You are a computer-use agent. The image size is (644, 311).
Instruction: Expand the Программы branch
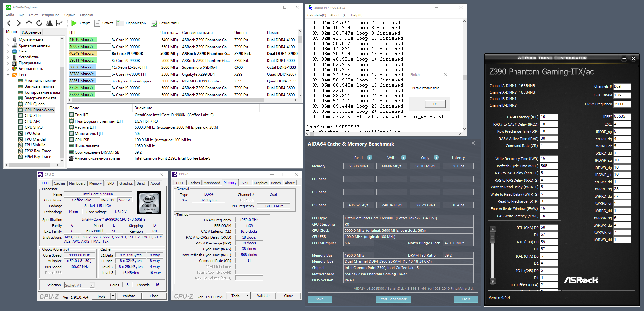pos(8,63)
